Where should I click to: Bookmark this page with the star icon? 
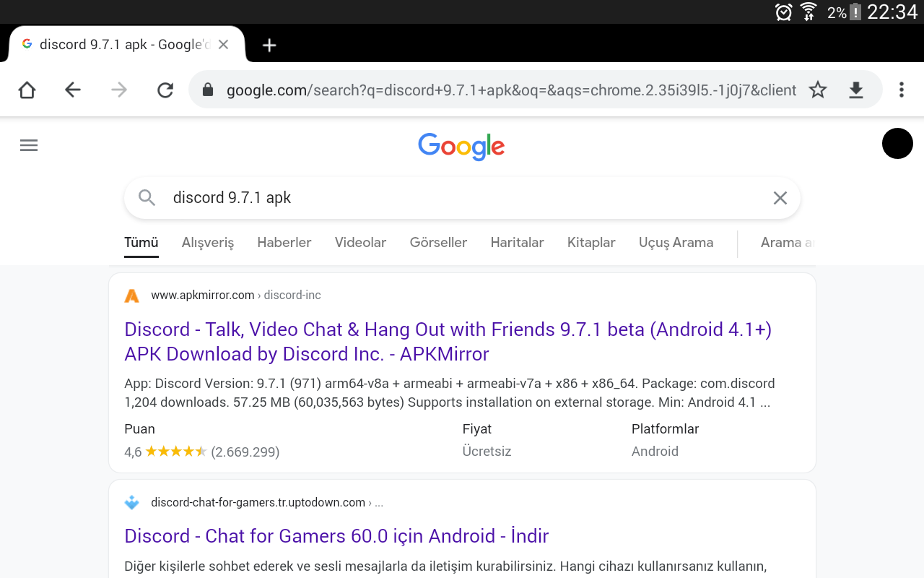click(x=818, y=90)
